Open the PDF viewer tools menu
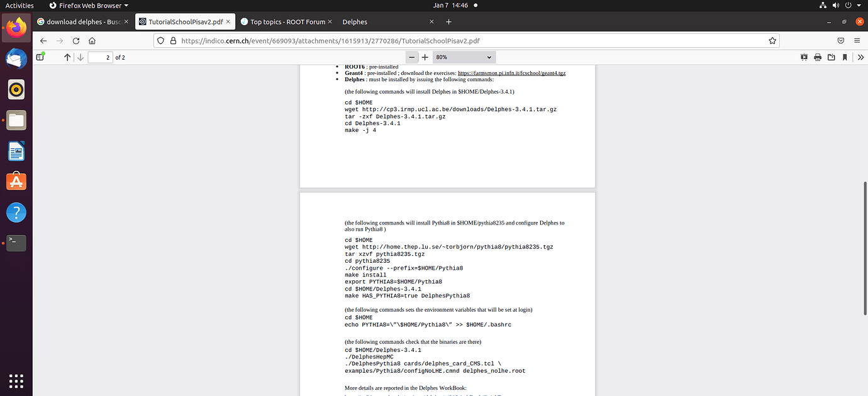 click(x=860, y=57)
